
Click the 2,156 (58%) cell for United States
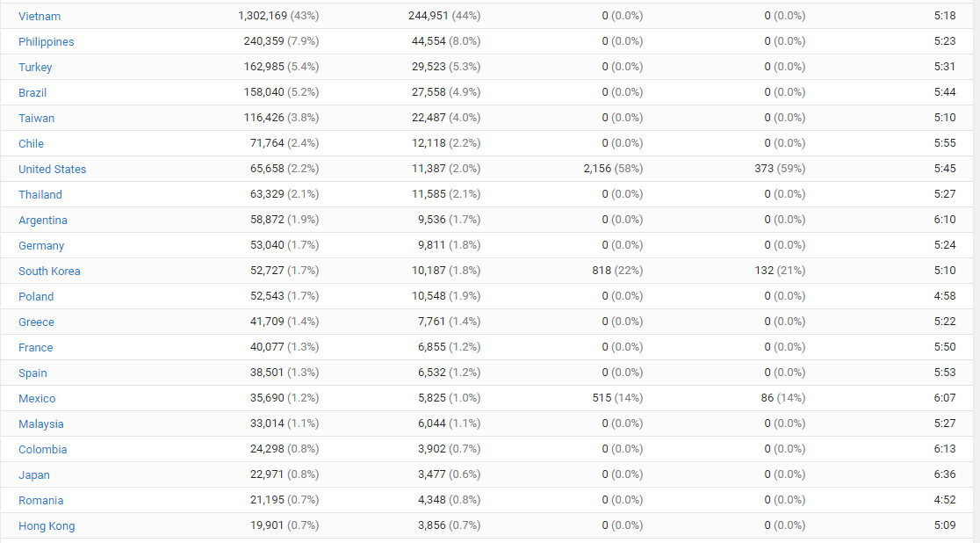pyautogui.click(x=612, y=169)
